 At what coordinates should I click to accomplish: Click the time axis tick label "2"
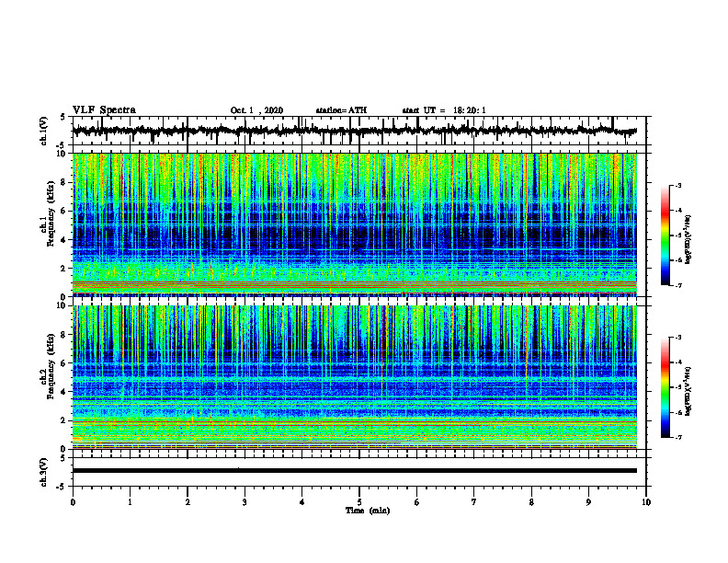(x=188, y=502)
